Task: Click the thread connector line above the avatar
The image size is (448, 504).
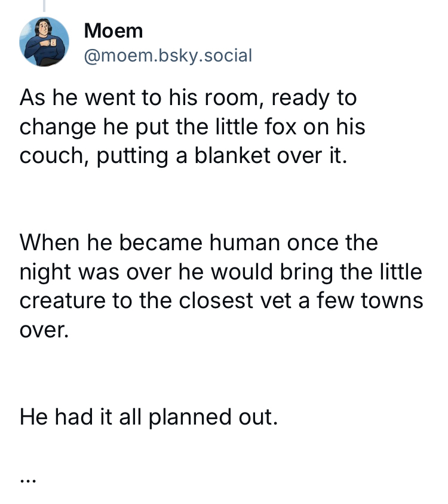Action: pyautogui.click(x=44, y=6)
